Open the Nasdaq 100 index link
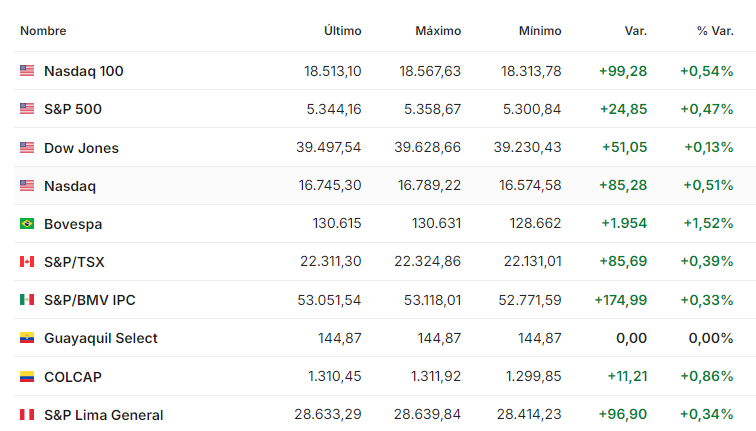Image resolution: width=756 pixels, height=431 pixels. tap(84, 71)
